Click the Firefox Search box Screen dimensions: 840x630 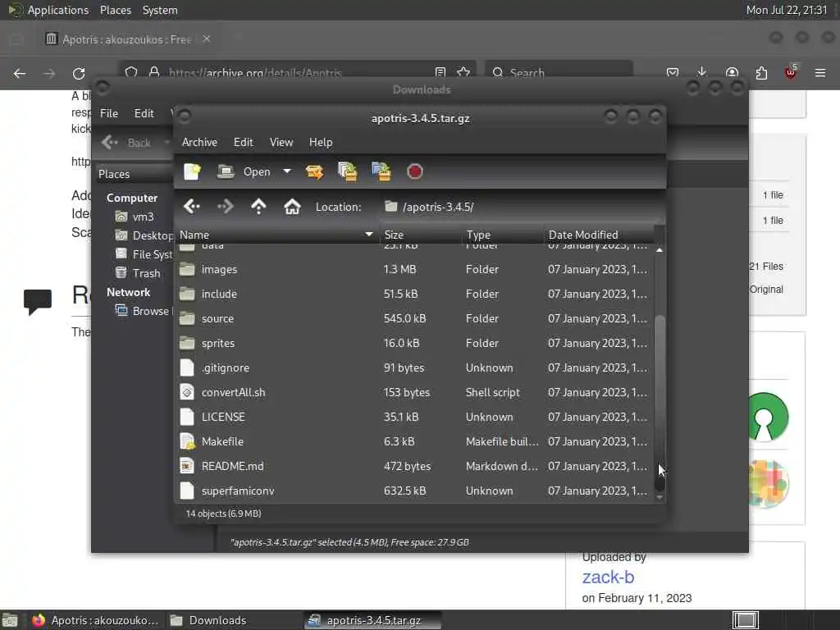click(x=559, y=72)
